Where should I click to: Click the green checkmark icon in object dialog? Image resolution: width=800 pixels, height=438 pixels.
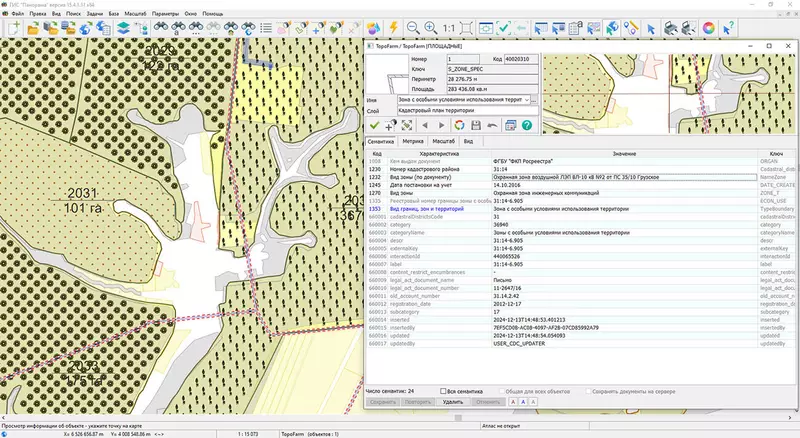[374, 125]
